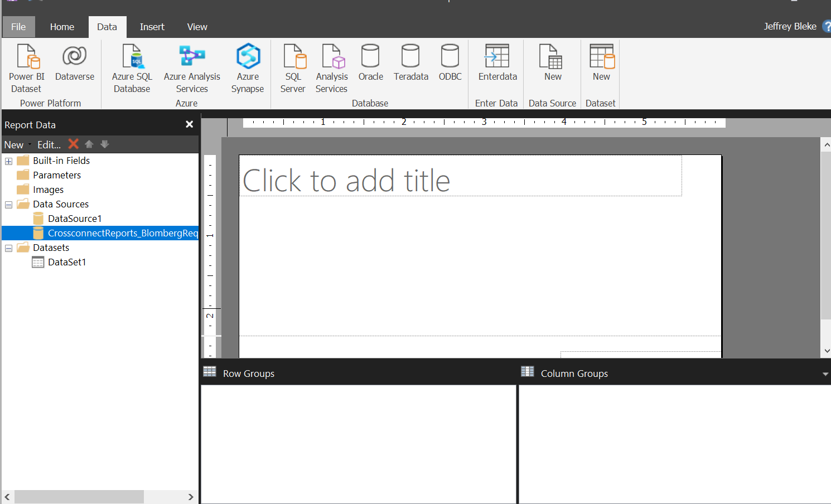Click the 'Click to add title' textbox

[460, 176]
